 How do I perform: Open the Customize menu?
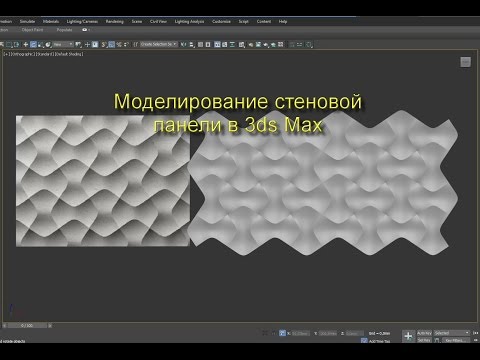tap(221, 21)
